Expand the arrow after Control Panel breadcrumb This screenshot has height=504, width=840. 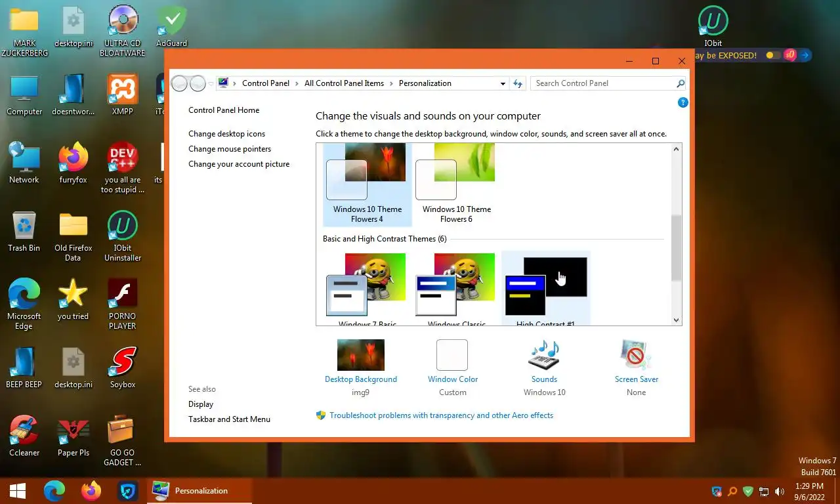pos(297,83)
